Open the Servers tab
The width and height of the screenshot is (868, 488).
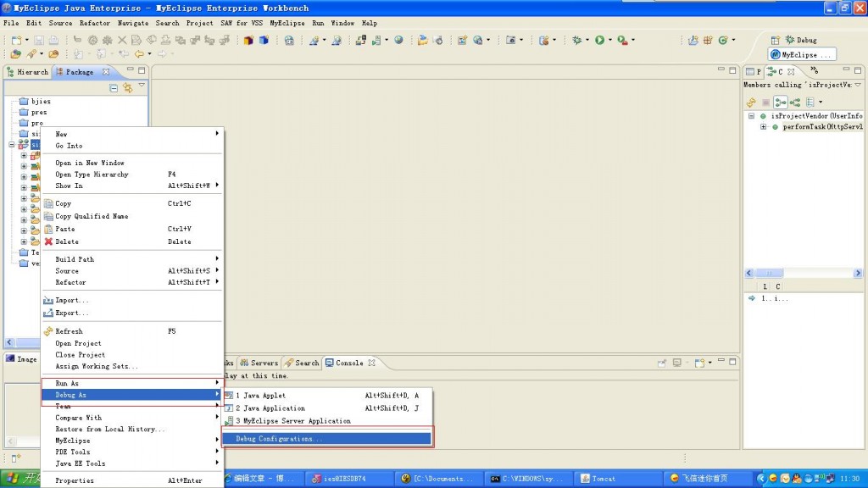tap(259, 363)
